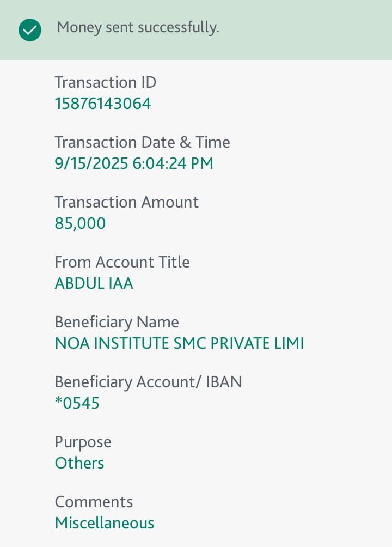
Task: Click the 'Beneficiary Name' label
Action: [x=117, y=322]
